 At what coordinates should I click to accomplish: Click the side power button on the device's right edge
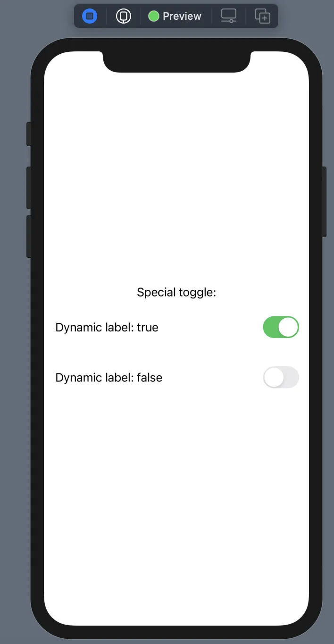tap(324, 202)
